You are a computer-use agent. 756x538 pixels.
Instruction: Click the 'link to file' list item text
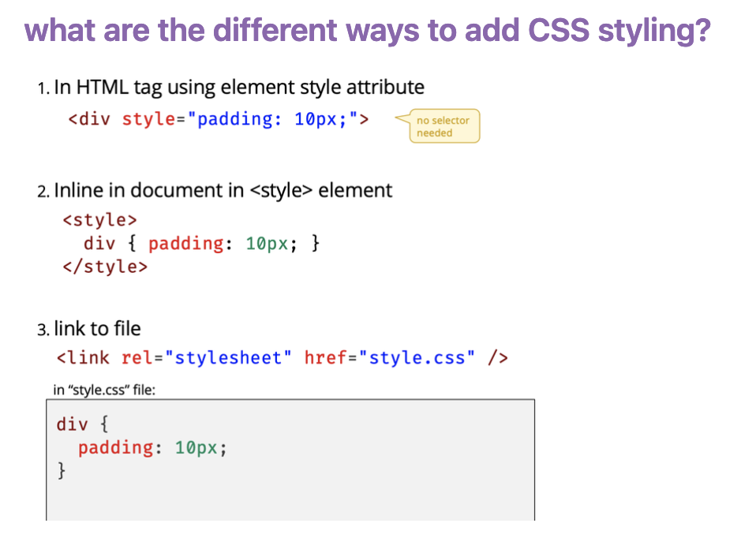[x=97, y=328]
